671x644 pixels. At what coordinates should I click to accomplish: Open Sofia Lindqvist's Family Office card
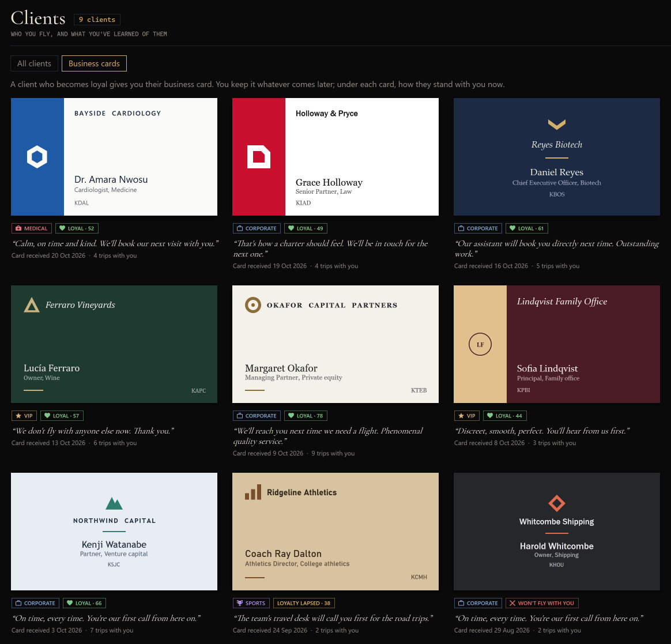point(557,344)
